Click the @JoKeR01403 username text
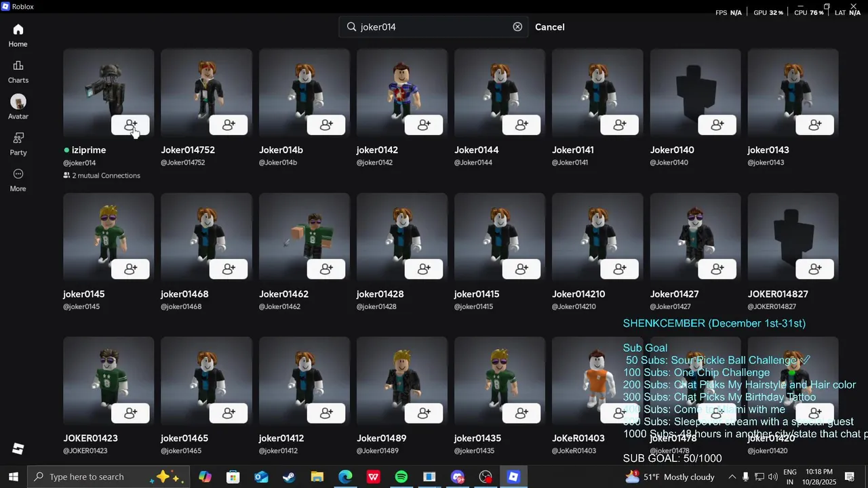 point(574,451)
